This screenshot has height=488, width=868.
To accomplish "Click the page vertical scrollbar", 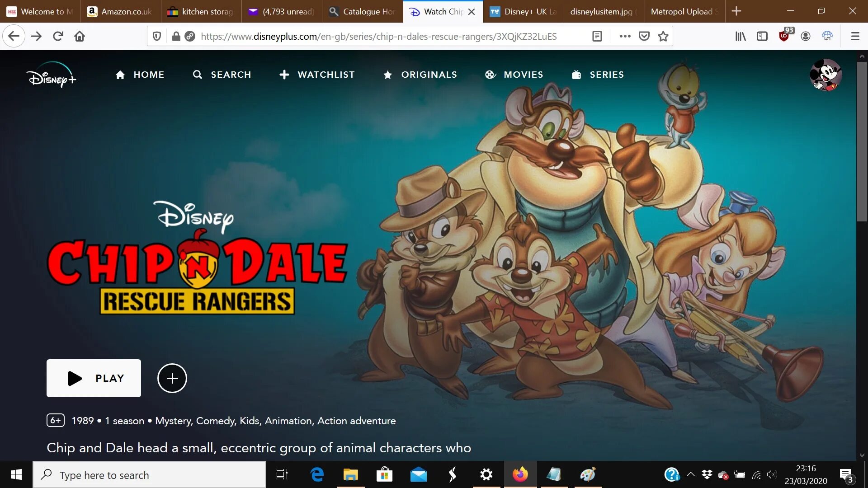I will click(862, 141).
